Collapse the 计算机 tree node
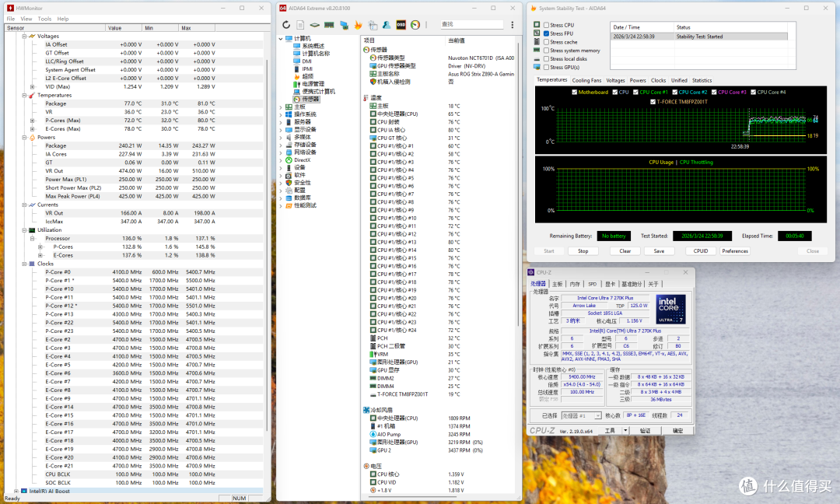840x504 pixels. [281, 39]
